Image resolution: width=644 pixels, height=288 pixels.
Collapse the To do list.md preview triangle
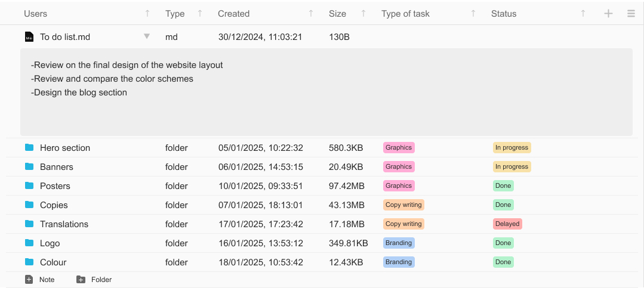(147, 36)
